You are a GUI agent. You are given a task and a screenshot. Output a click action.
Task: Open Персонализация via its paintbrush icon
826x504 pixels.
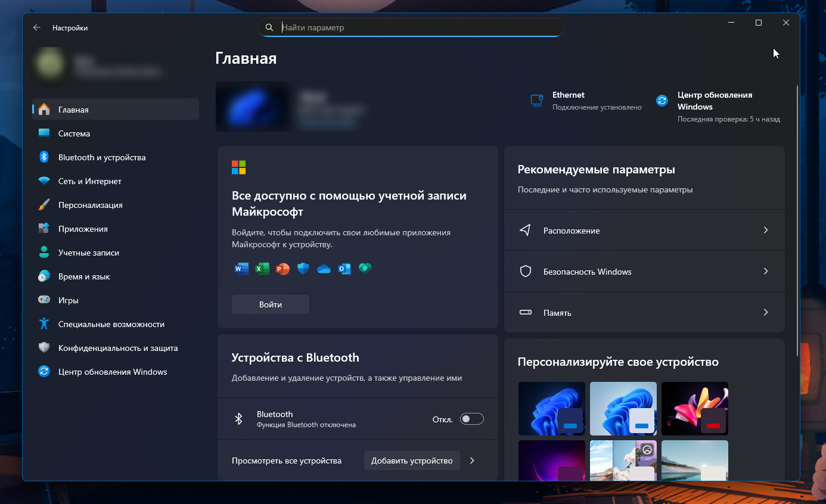point(44,205)
